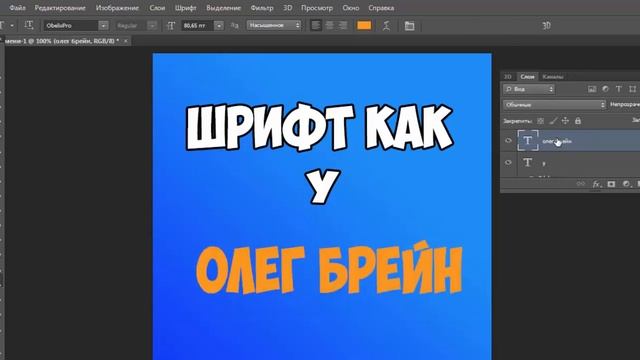Open the orange text color swatch
The width and height of the screenshot is (640, 360).
coord(364,25)
